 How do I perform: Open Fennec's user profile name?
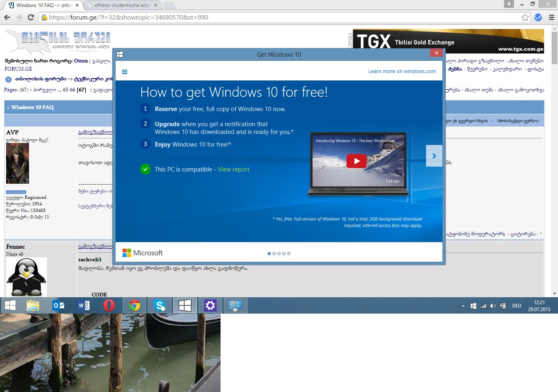(16, 247)
